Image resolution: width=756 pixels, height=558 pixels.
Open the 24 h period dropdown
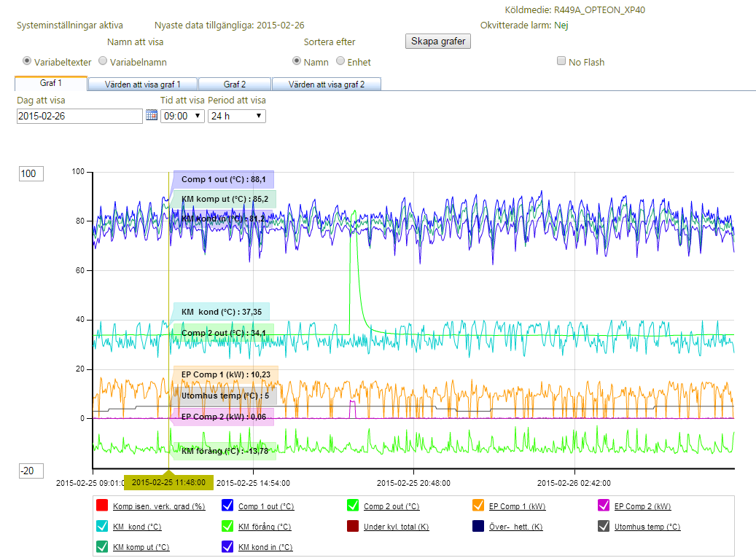coord(237,116)
